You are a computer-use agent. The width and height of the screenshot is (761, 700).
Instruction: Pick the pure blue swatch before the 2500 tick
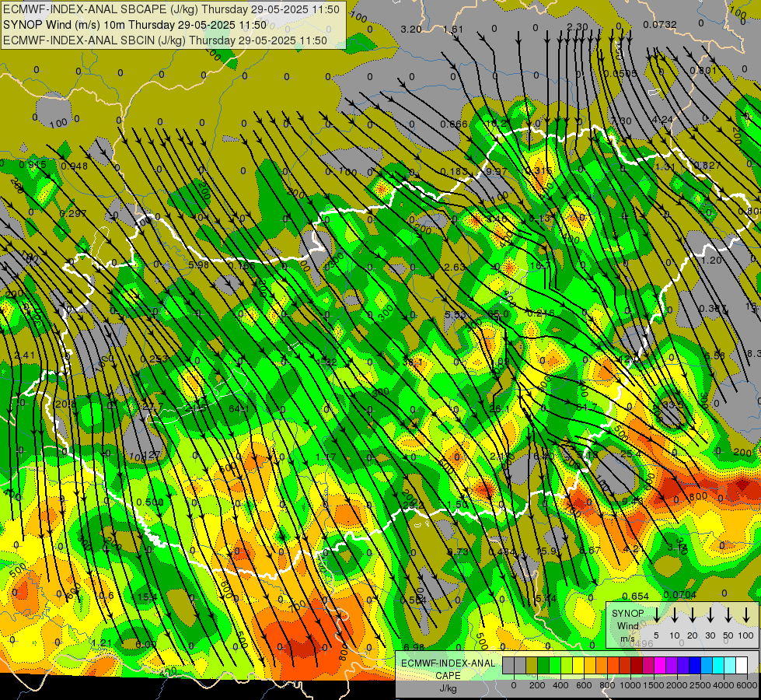click(x=694, y=666)
